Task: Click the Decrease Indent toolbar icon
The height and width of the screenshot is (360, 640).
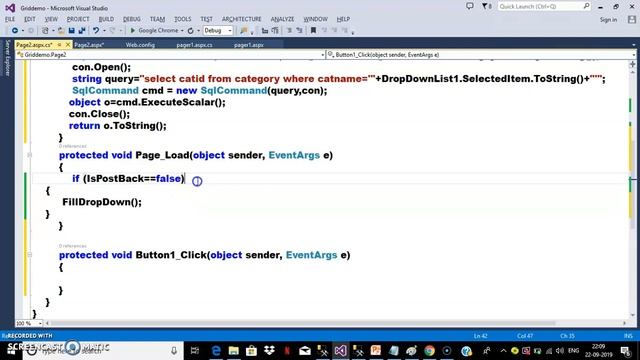Action: (x=264, y=31)
